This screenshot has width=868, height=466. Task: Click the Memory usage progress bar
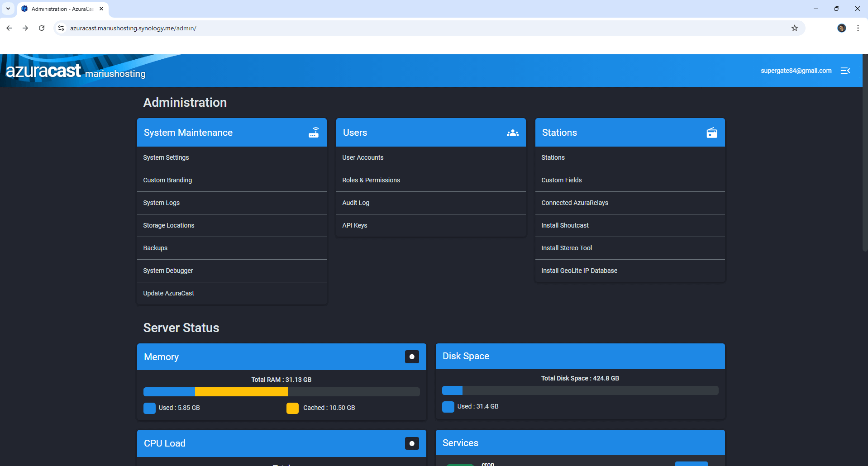pyautogui.click(x=281, y=392)
